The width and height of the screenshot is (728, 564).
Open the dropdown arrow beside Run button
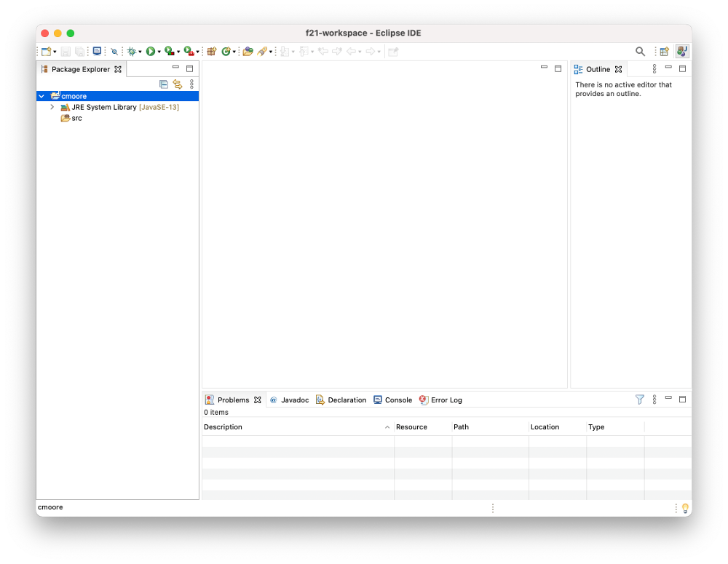point(159,52)
